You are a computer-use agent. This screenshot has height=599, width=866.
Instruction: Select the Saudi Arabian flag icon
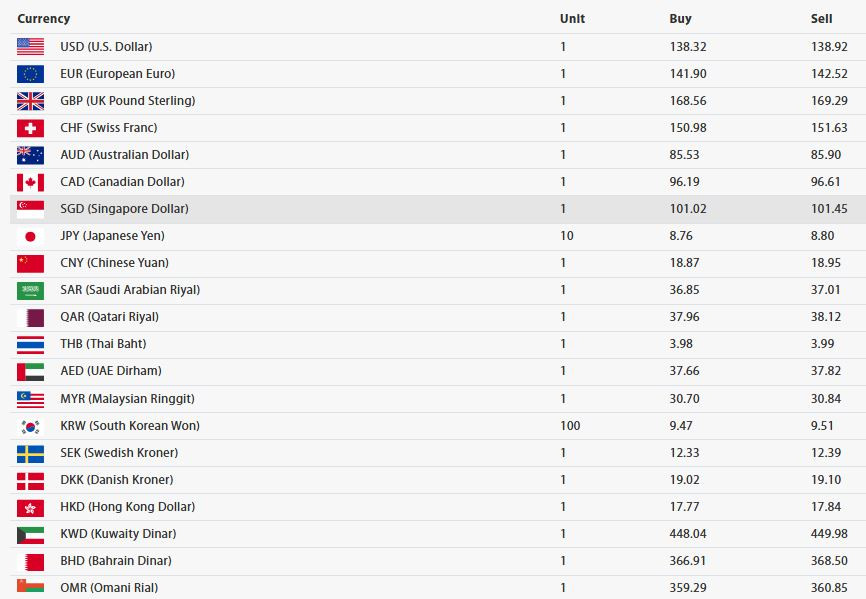(30, 290)
